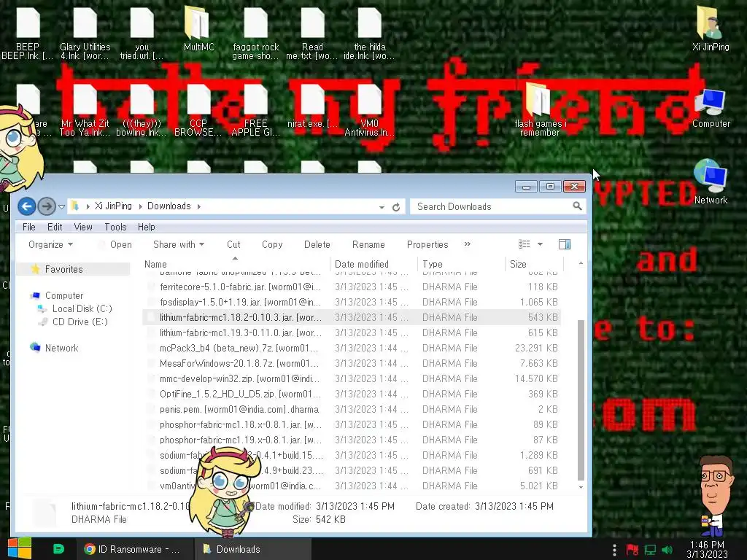Click scrollbar down arrow in file list
Image resolution: width=747 pixels, height=560 pixels.
pyautogui.click(x=581, y=487)
